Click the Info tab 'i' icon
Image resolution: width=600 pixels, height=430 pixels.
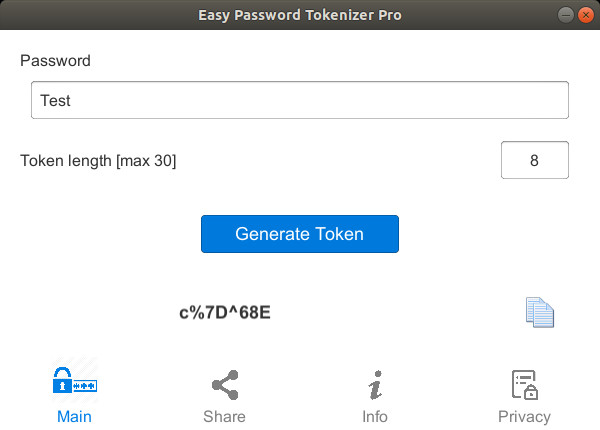tap(375, 384)
